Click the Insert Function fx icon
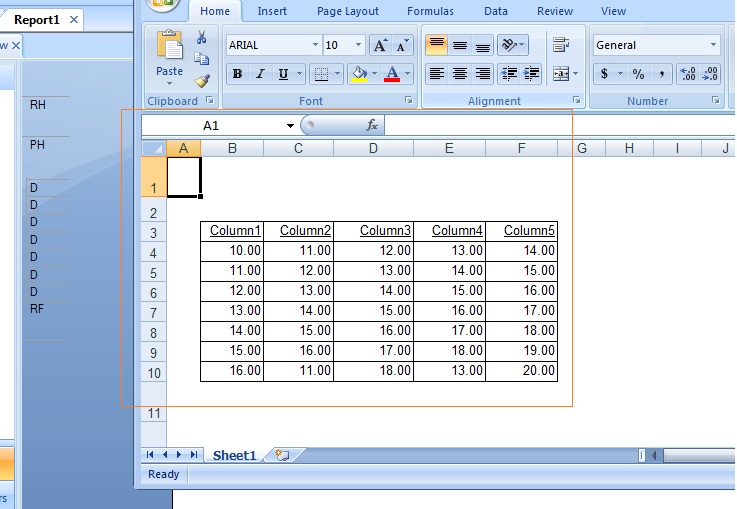This screenshot has height=509, width=737. click(x=371, y=125)
